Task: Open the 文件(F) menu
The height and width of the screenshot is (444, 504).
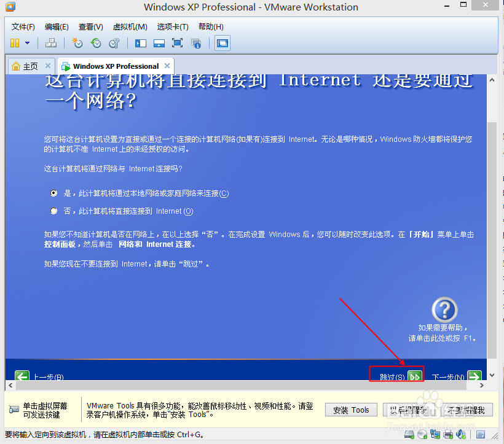Action: (x=23, y=26)
